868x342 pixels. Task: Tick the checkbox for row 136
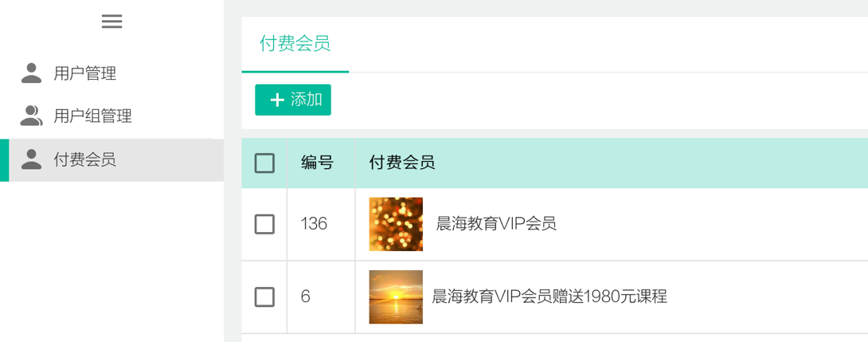point(264,224)
